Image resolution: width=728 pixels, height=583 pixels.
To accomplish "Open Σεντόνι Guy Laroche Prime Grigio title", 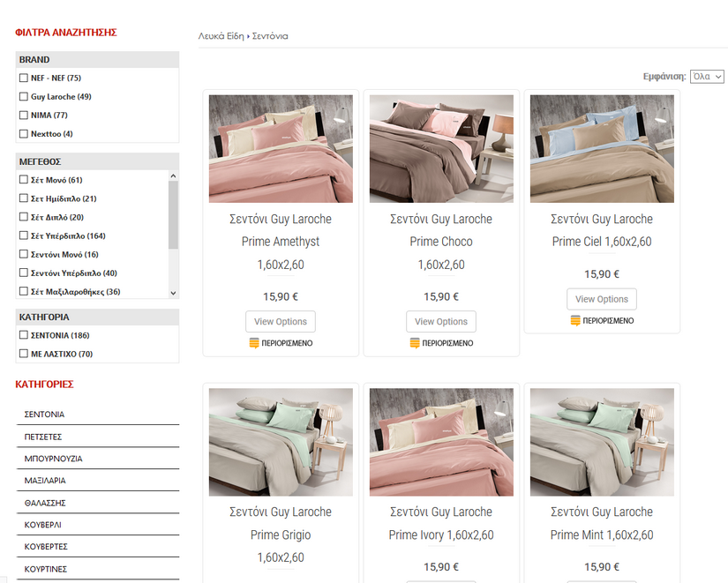I will (x=281, y=534).
